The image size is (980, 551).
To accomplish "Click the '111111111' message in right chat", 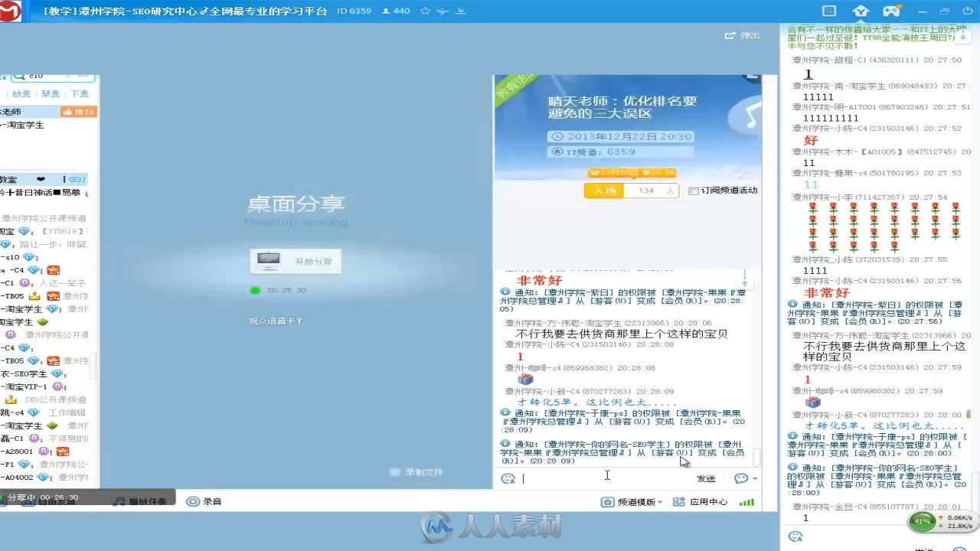I will (x=831, y=119).
